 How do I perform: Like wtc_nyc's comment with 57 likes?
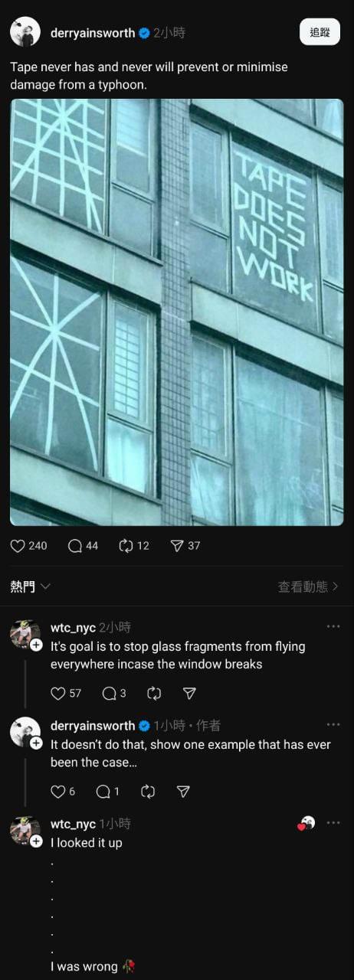pos(58,693)
